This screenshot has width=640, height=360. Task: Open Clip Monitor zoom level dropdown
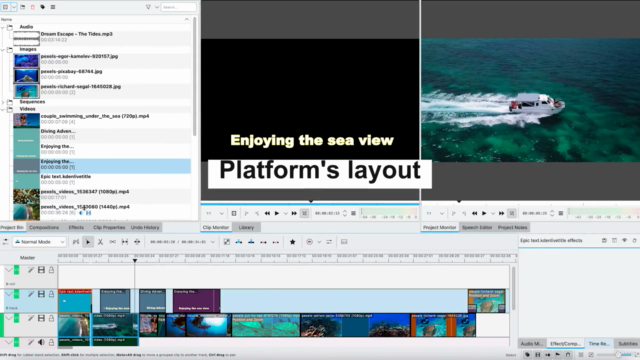pos(222,213)
